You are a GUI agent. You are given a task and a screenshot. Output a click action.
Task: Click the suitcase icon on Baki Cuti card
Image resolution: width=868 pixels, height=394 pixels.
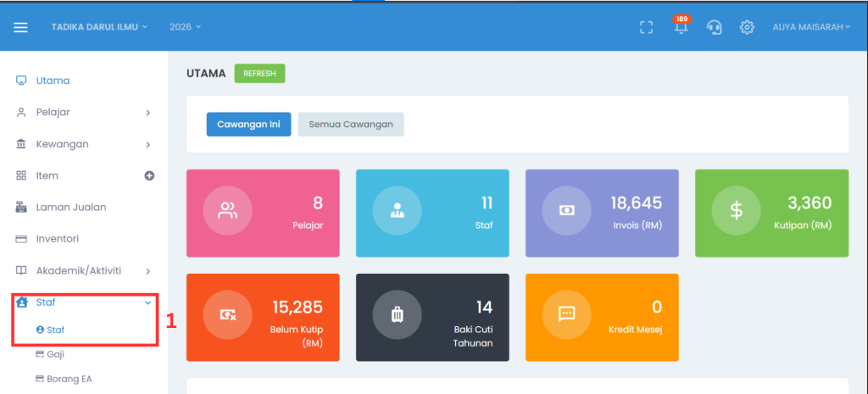(x=397, y=314)
